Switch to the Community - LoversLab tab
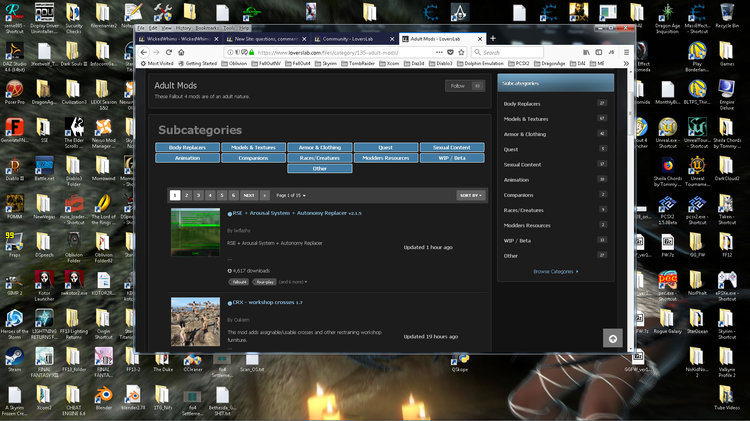This screenshot has width=750, height=421. (354, 39)
